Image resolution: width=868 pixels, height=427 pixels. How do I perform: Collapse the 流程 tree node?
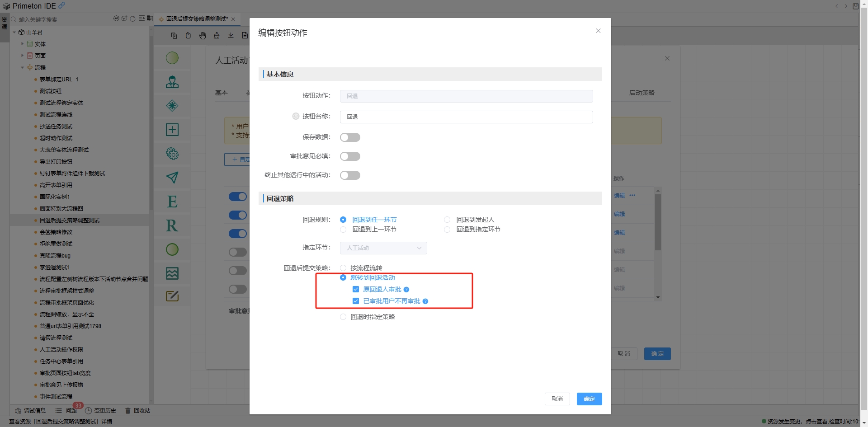[x=22, y=67]
